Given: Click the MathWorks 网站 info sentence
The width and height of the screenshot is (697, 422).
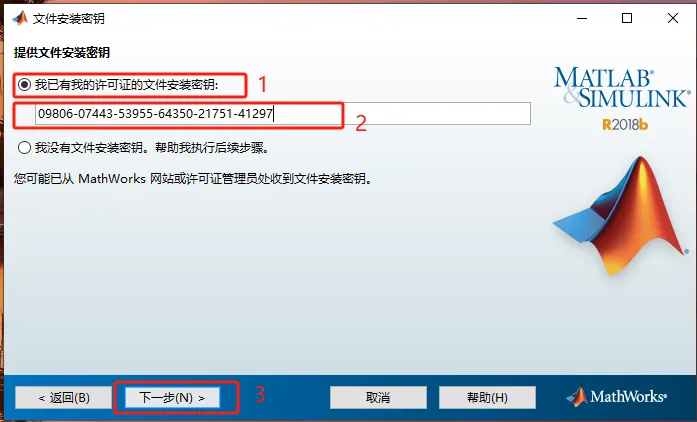Looking at the screenshot, I should click(193, 179).
